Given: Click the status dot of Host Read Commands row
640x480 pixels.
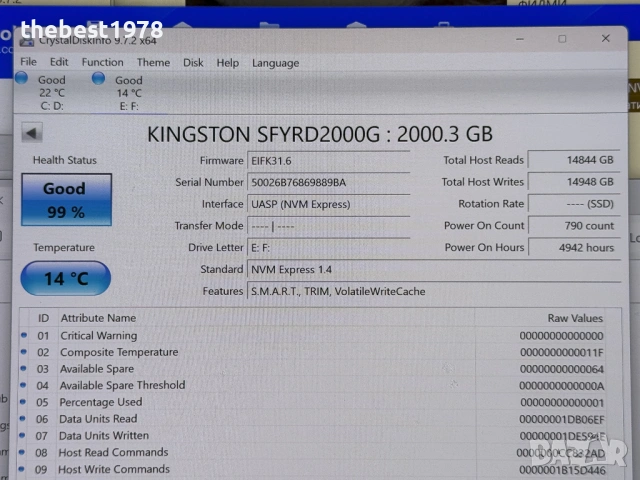Looking at the screenshot, I should [x=22, y=452].
